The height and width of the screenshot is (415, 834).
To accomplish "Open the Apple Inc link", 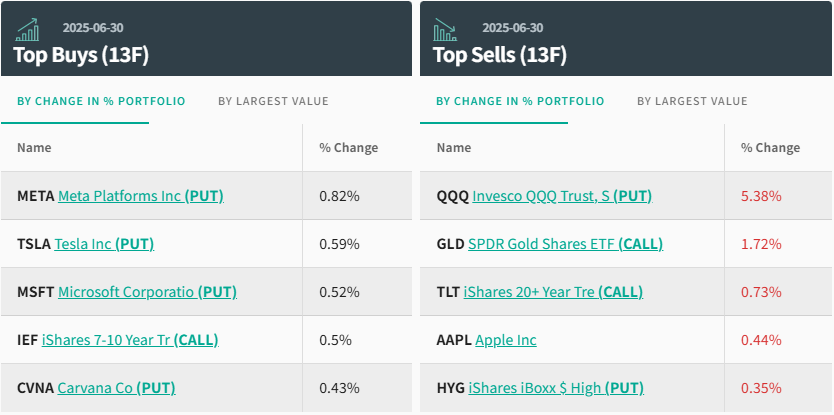I will (x=505, y=340).
